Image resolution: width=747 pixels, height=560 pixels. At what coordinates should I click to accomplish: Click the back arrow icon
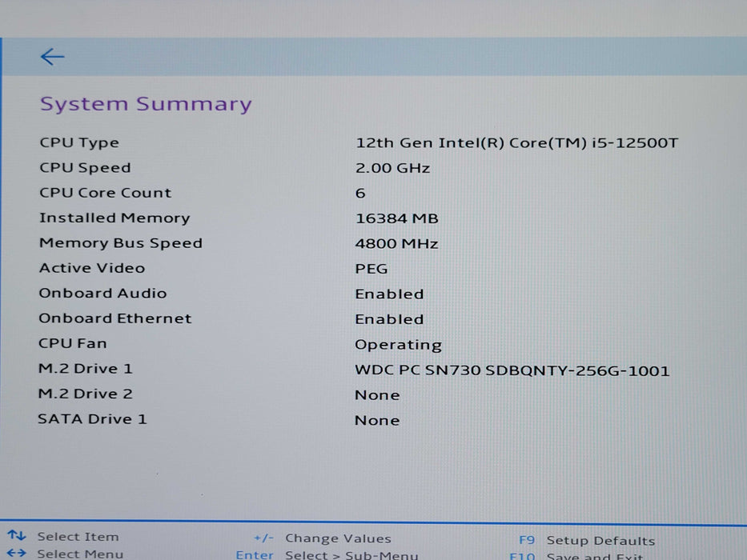(x=52, y=57)
